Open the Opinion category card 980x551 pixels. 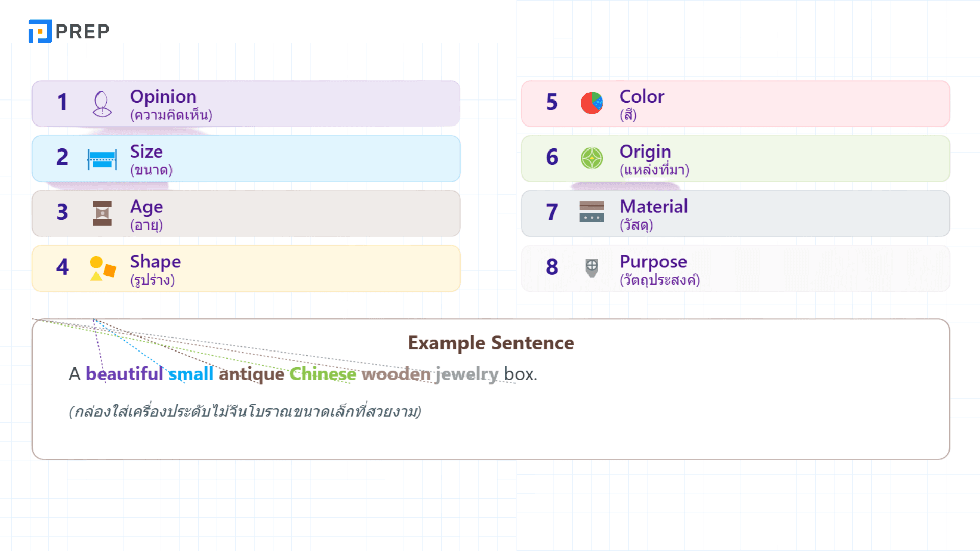click(246, 104)
